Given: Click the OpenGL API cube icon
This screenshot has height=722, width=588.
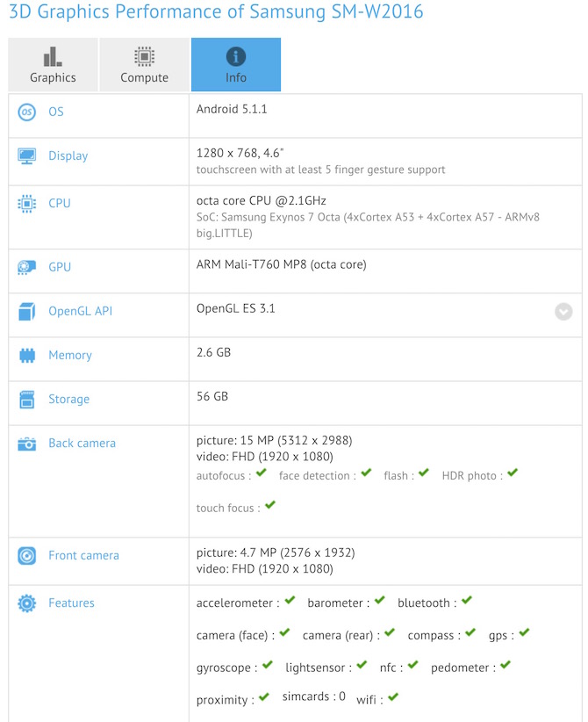Looking at the screenshot, I should (26, 311).
